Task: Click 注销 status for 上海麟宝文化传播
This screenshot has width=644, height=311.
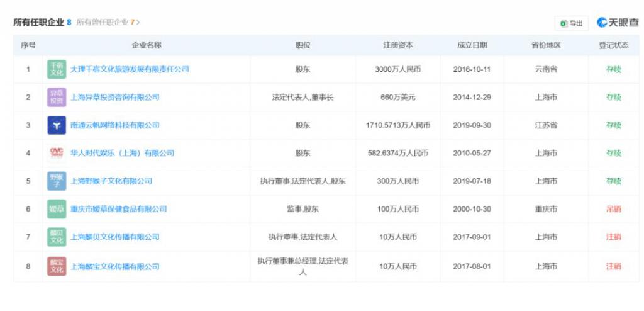Action: point(614,266)
